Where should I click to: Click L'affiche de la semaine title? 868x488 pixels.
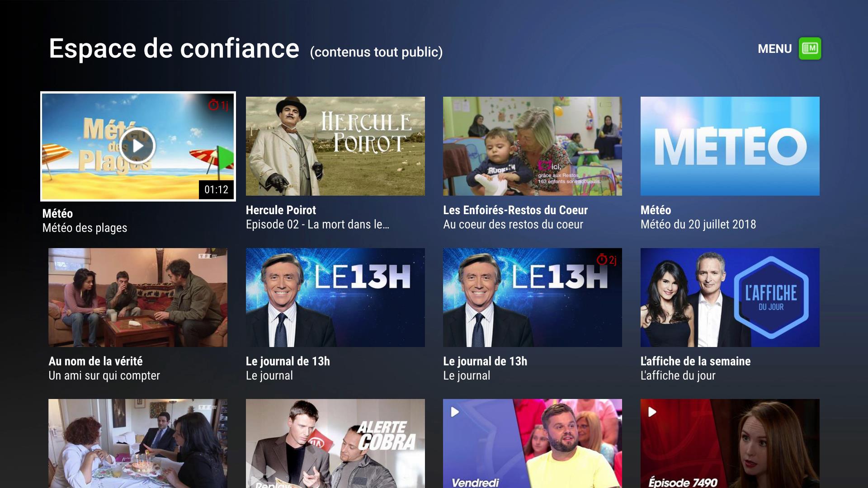695,361
